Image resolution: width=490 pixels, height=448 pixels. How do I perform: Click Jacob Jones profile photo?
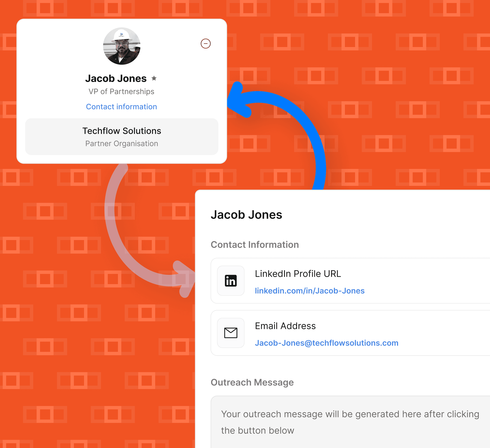pos(122,46)
